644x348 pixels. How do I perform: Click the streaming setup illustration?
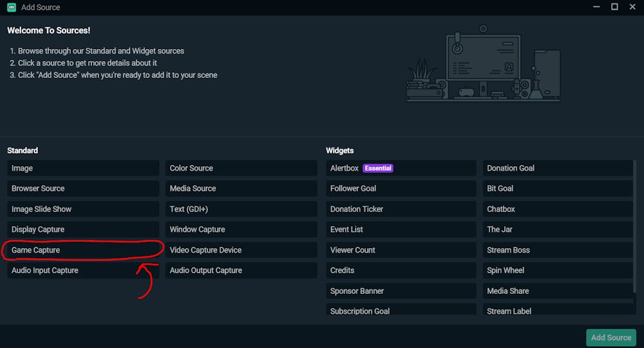pyautogui.click(x=484, y=63)
